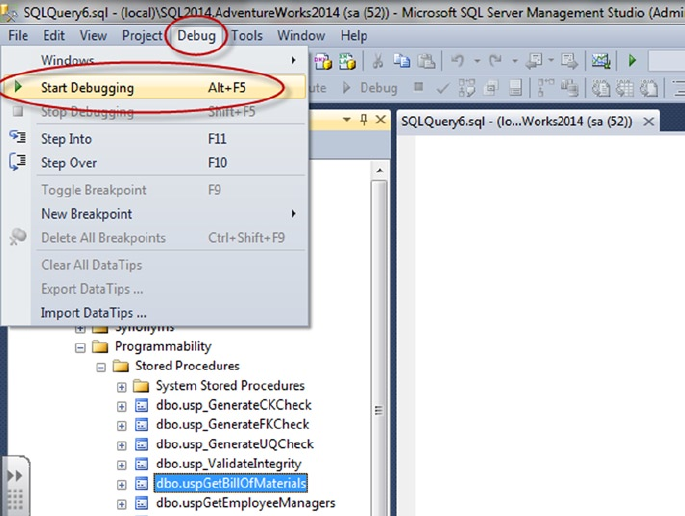Select the Results to Grid icon

(625, 88)
